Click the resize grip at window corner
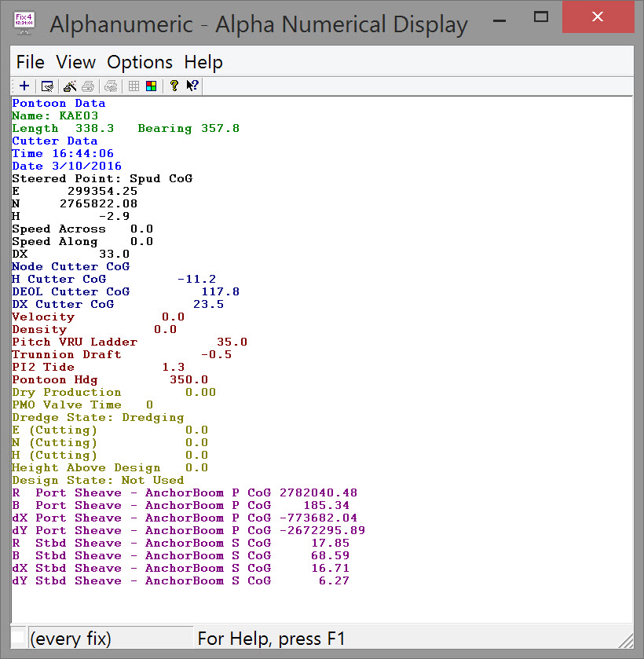644x659 pixels. pos(627,643)
